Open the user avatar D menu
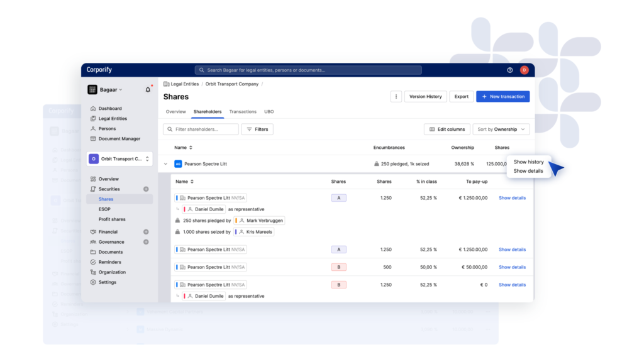Screen dimensions: 644x362 [524, 70]
